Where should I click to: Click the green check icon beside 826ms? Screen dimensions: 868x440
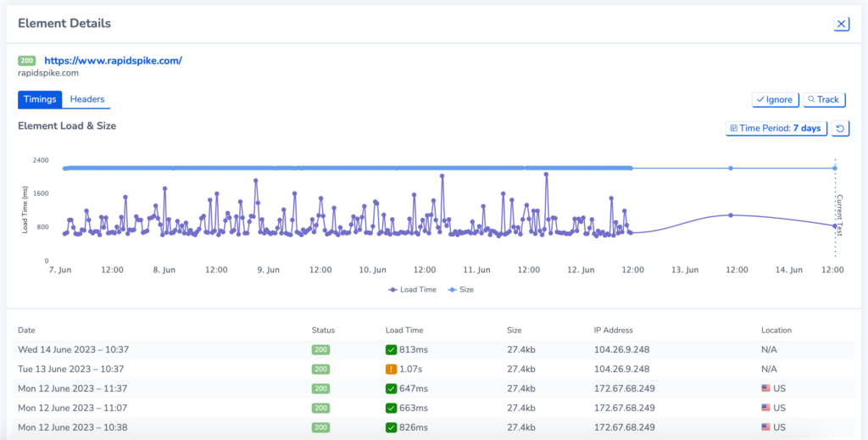pyautogui.click(x=391, y=427)
